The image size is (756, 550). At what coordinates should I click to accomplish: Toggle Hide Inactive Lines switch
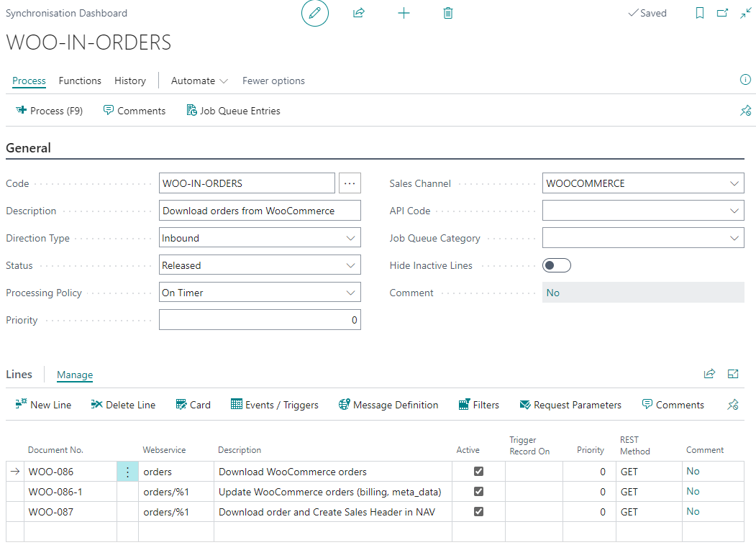coord(557,265)
